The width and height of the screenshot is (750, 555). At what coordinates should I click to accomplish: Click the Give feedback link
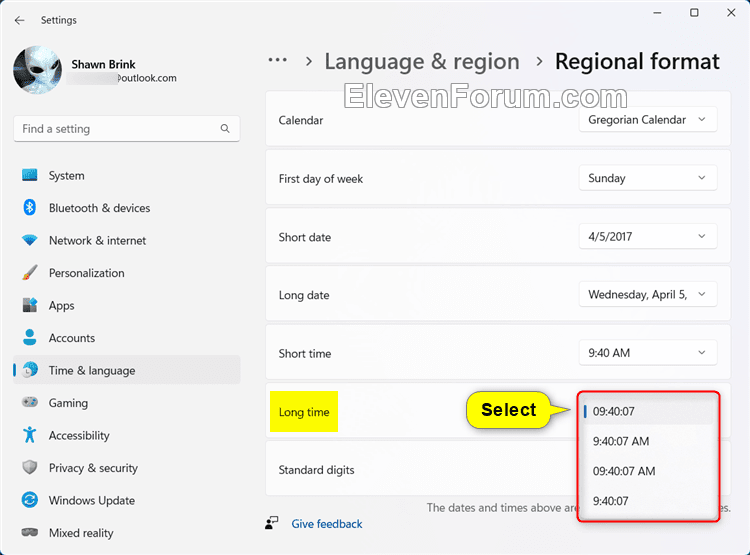(327, 524)
